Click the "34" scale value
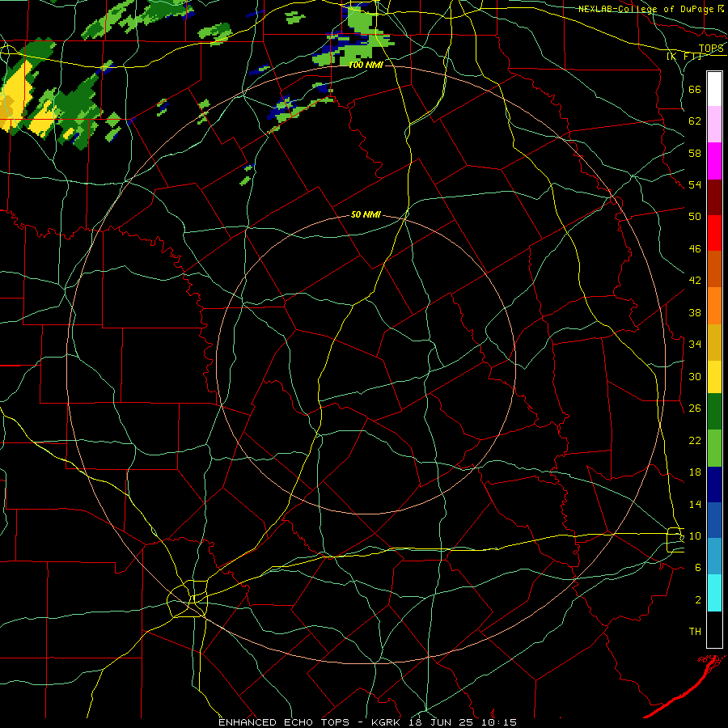Screen dimensions: 728x728 pos(695,344)
